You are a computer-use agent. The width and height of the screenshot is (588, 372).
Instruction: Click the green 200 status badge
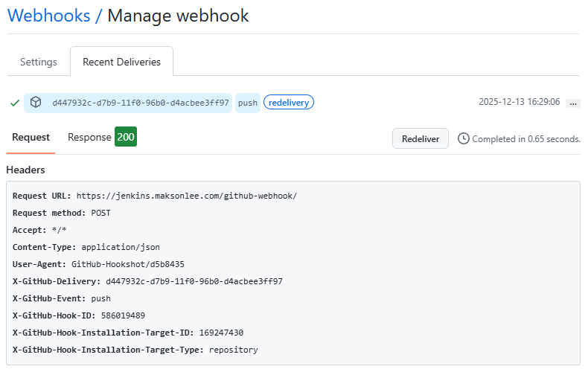click(126, 137)
